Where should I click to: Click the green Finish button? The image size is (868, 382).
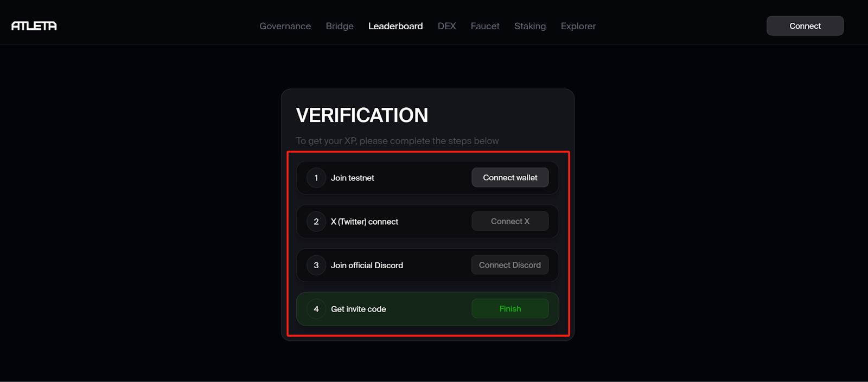(510, 309)
